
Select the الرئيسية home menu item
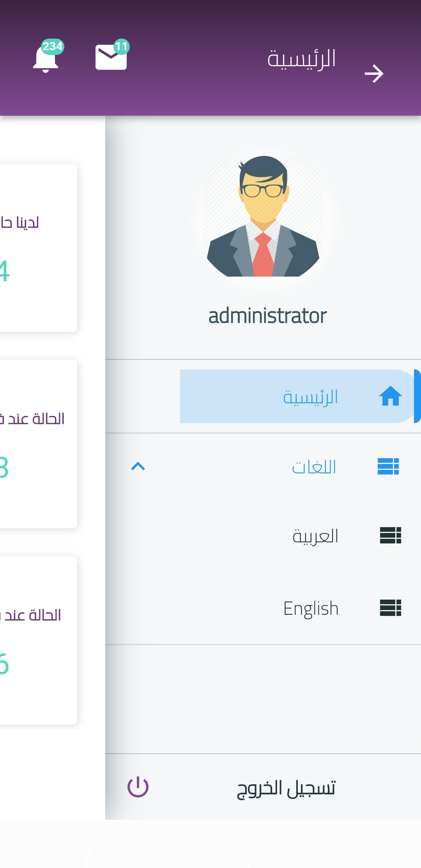click(x=310, y=397)
